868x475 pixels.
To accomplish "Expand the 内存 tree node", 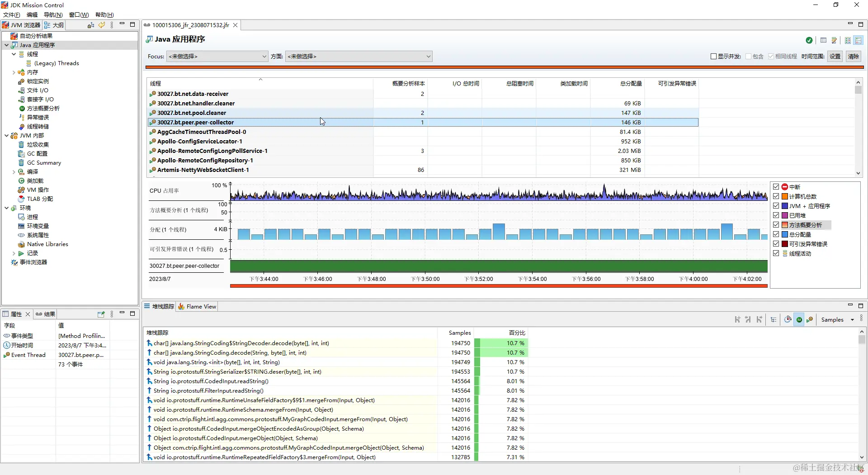I will (x=14, y=72).
